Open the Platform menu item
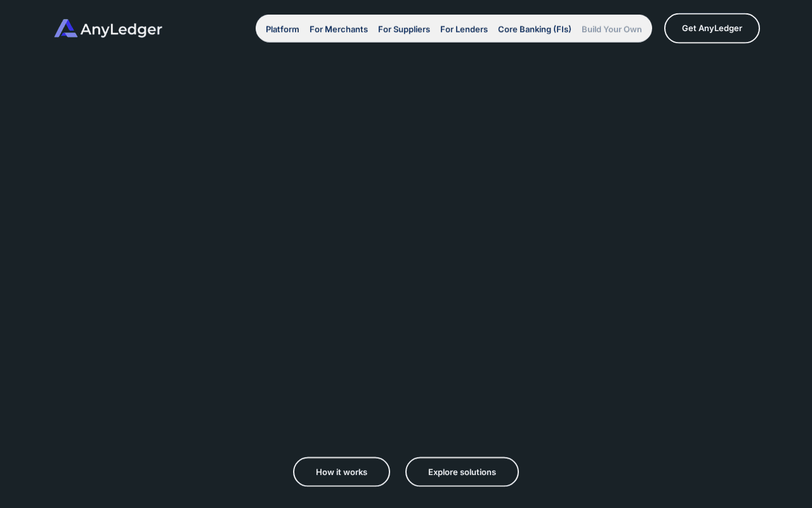Image resolution: width=812 pixels, height=508 pixels. coord(282,29)
